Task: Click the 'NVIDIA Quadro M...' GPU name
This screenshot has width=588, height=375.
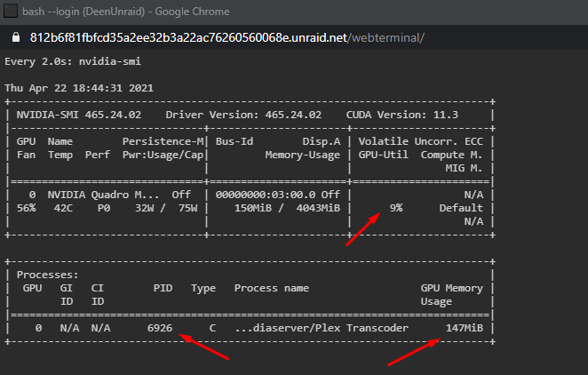Action: [x=103, y=195]
